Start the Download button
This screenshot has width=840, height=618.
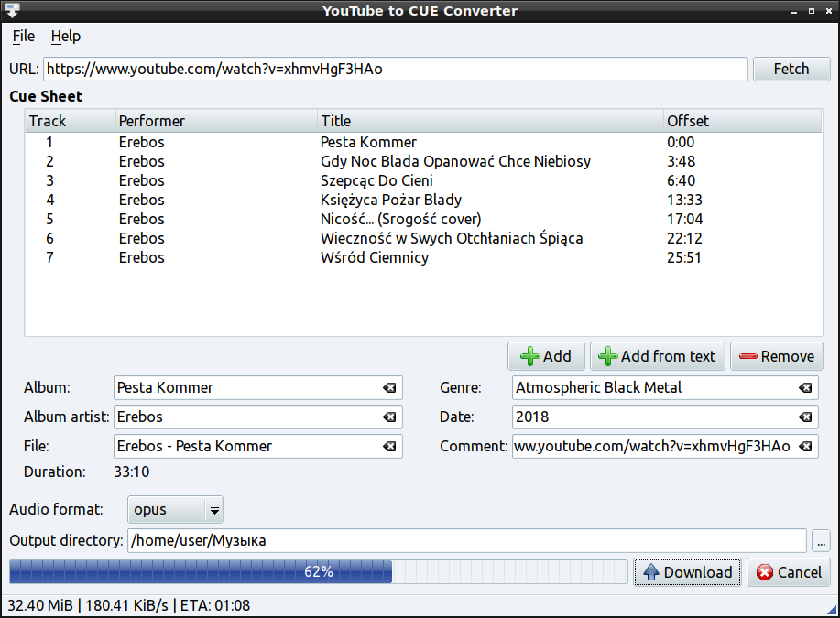point(687,572)
